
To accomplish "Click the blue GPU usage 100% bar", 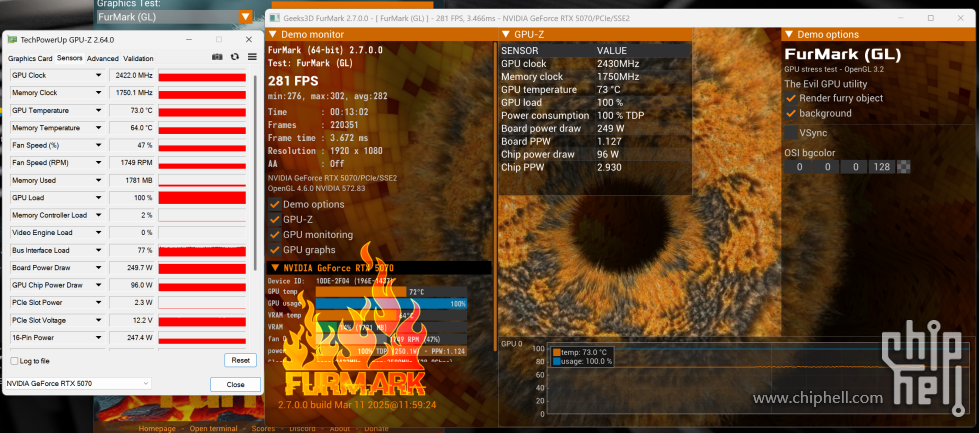I will 391,304.
